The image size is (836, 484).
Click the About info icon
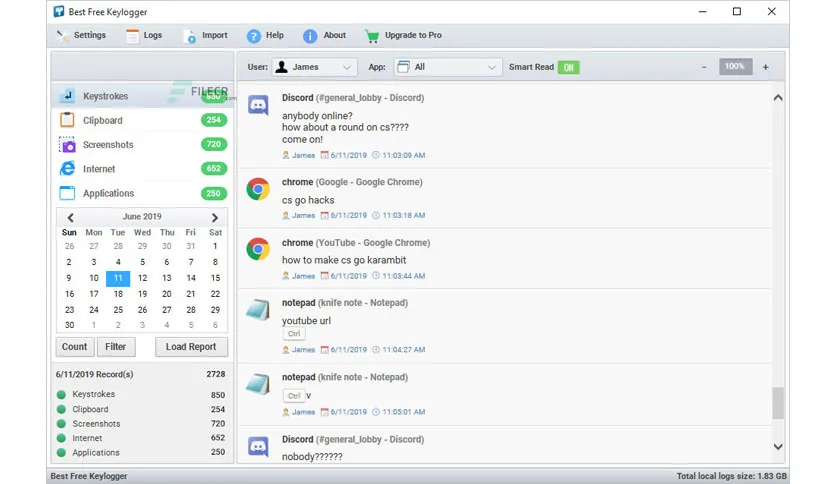[310, 36]
